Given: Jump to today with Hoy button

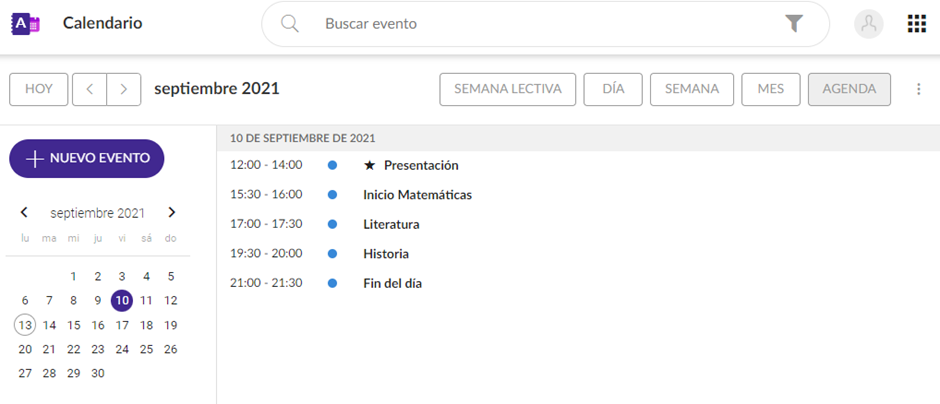Looking at the screenshot, I should click(x=39, y=89).
